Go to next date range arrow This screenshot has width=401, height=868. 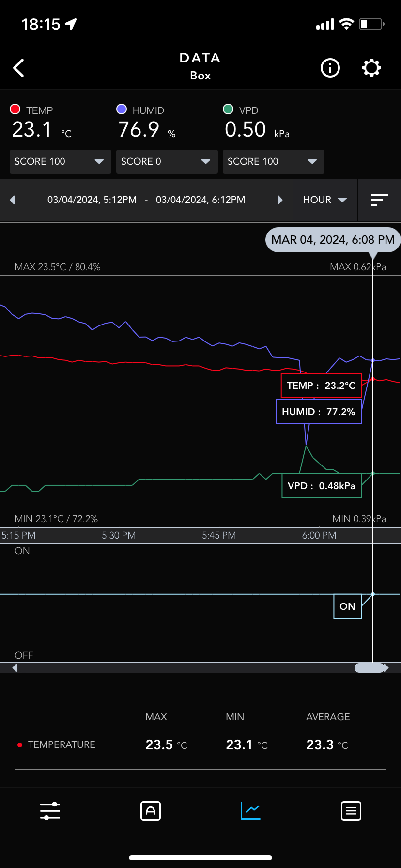point(280,200)
